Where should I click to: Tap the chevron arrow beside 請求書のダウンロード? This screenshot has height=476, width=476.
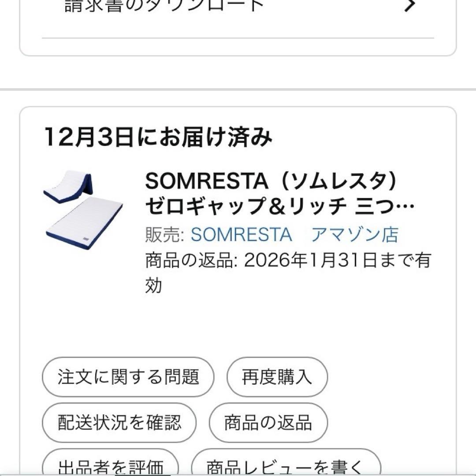coord(410,5)
